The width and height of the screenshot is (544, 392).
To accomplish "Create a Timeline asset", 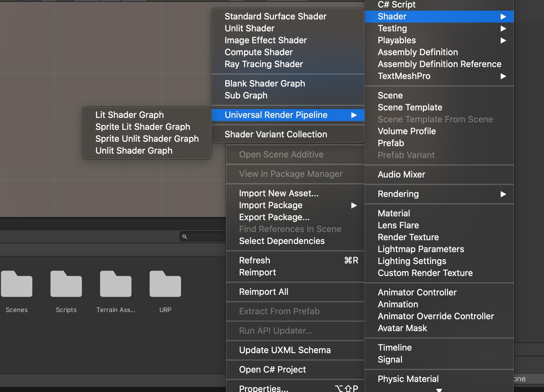I will pyautogui.click(x=439, y=348).
